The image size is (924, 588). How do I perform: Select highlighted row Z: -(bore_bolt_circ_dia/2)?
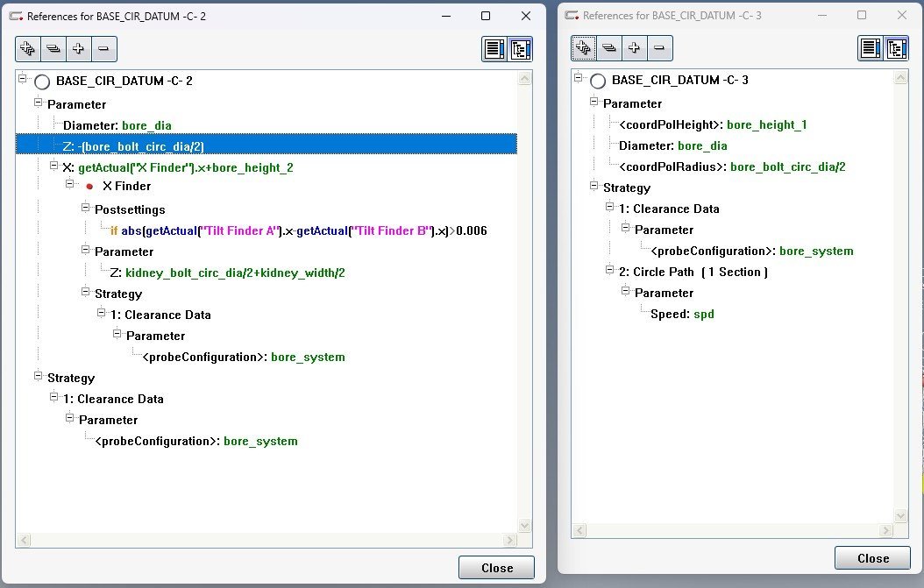tap(267, 145)
